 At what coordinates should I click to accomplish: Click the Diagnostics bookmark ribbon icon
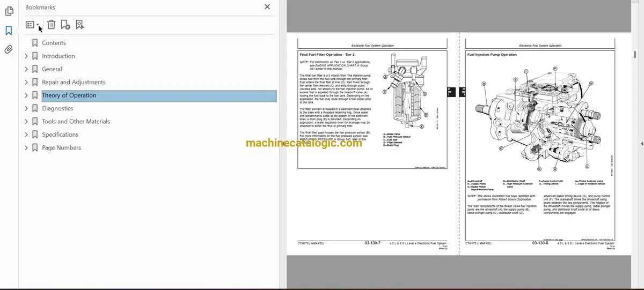pos(35,108)
